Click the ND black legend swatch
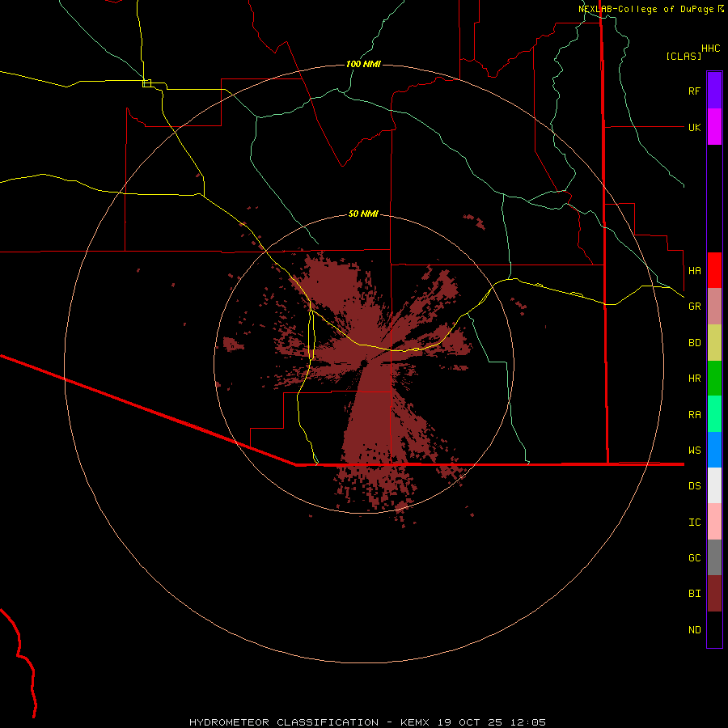 [714, 629]
